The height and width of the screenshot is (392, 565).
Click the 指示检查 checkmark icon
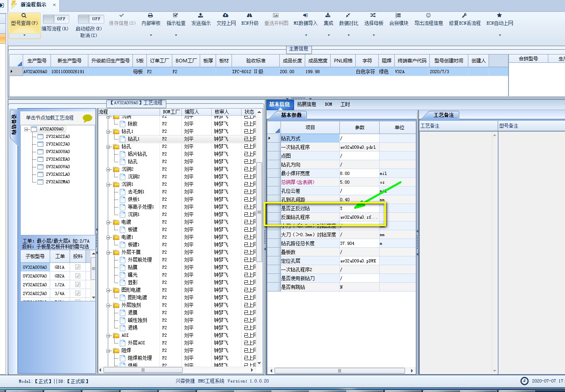click(x=175, y=16)
